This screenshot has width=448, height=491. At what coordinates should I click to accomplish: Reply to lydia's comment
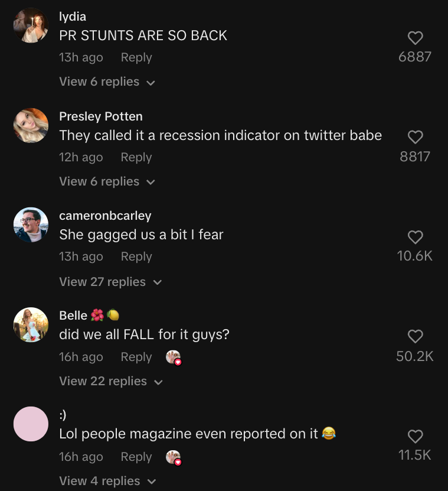point(136,57)
